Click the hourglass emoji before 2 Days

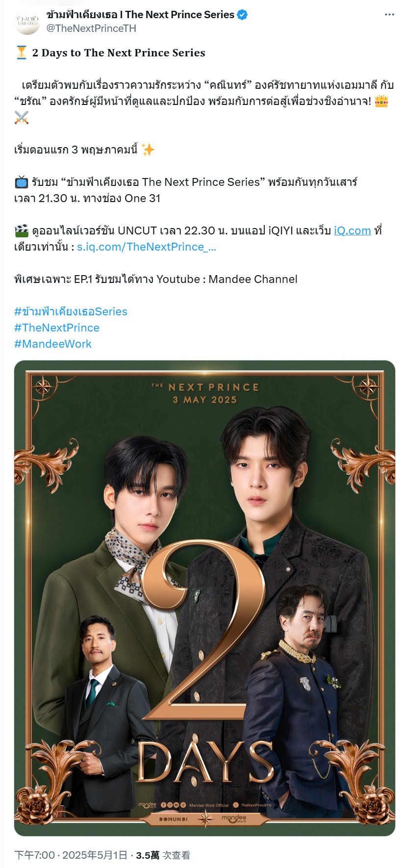point(22,52)
